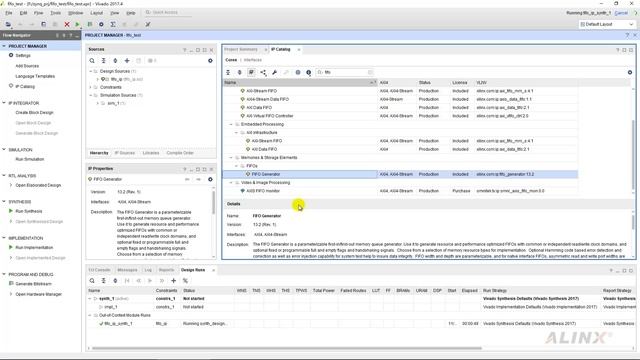Image resolution: width=640 pixels, height=360 pixels.
Task: Click Create Block Design
Action: pyautogui.click(x=34, y=113)
